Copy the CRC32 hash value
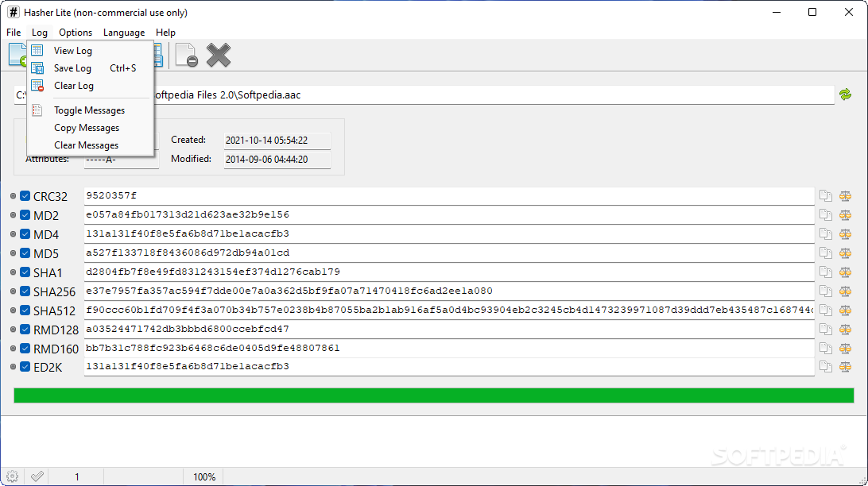The width and height of the screenshot is (868, 486). click(x=826, y=195)
